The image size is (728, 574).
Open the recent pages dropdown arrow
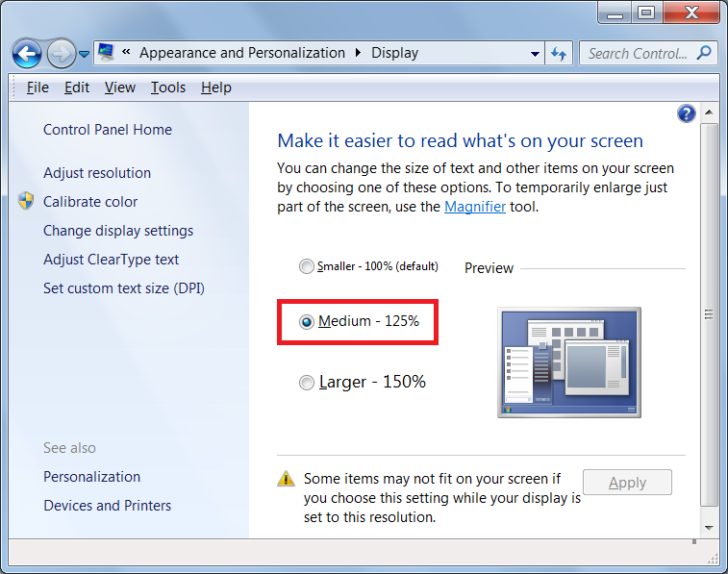(84, 54)
